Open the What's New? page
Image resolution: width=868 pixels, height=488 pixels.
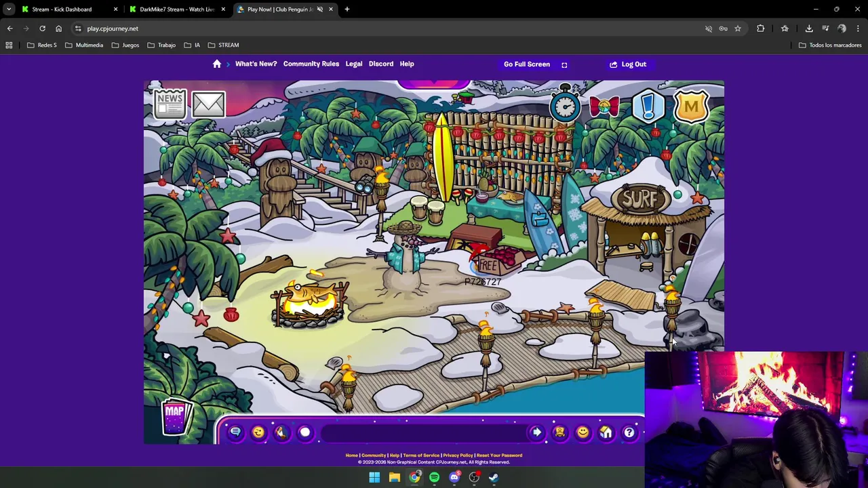click(256, 64)
